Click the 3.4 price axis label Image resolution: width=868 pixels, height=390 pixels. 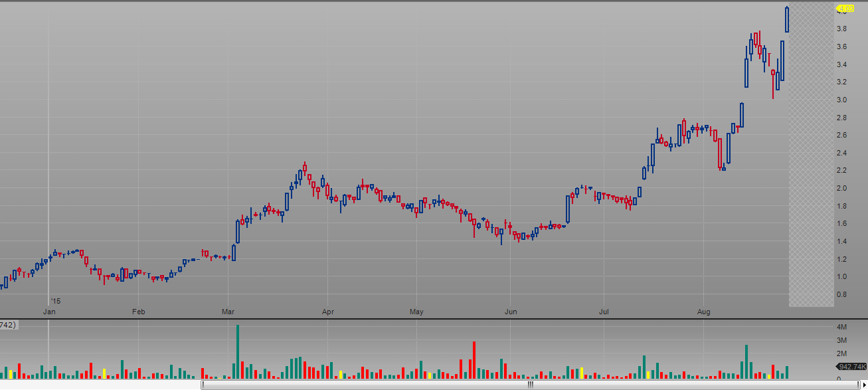[x=841, y=64]
